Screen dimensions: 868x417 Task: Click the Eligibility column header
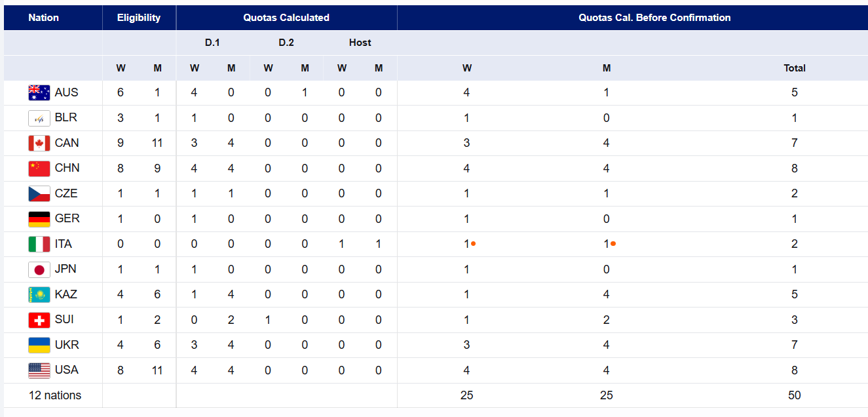click(139, 18)
